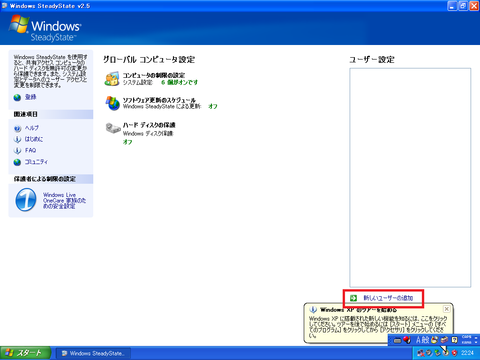
Task: Click the 6 個がオンです status text
Action: coord(179,82)
